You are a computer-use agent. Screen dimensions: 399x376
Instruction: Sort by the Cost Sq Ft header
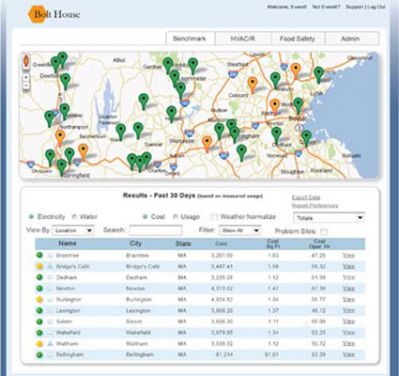click(273, 244)
